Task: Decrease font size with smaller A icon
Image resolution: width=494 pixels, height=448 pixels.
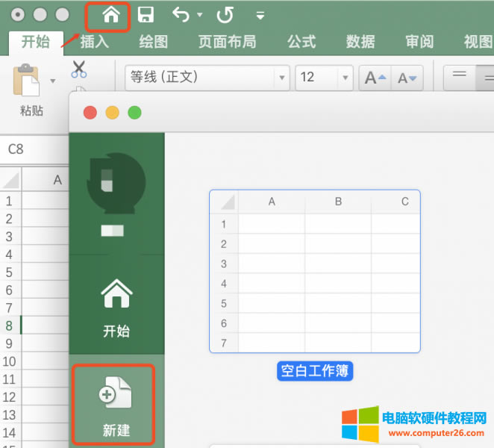Action: point(409,78)
